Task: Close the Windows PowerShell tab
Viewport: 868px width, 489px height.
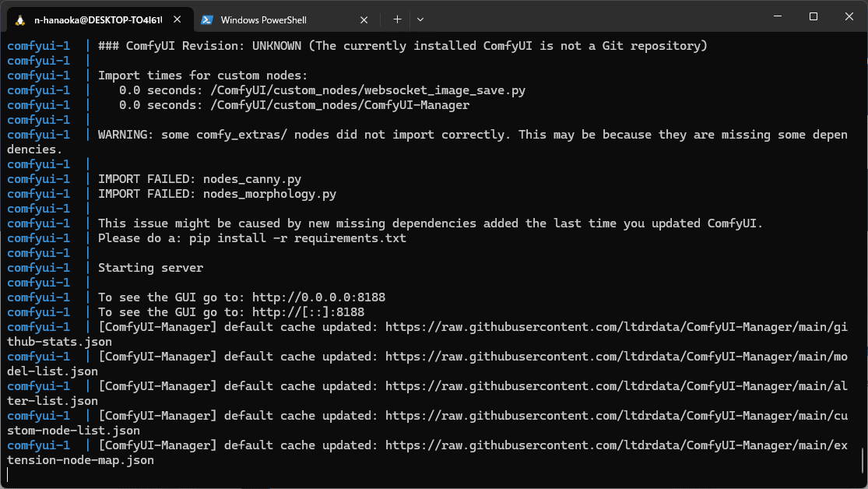Action: point(364,20)
